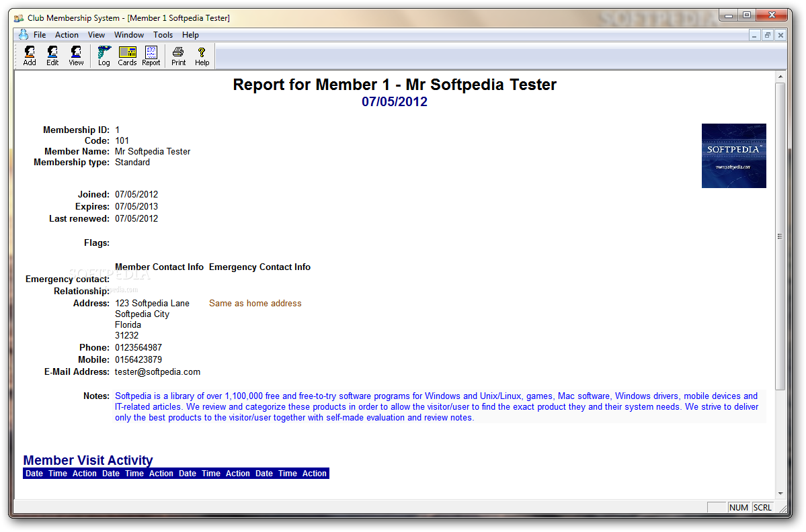Click the Mobile number 0156423879

point(138,360)
